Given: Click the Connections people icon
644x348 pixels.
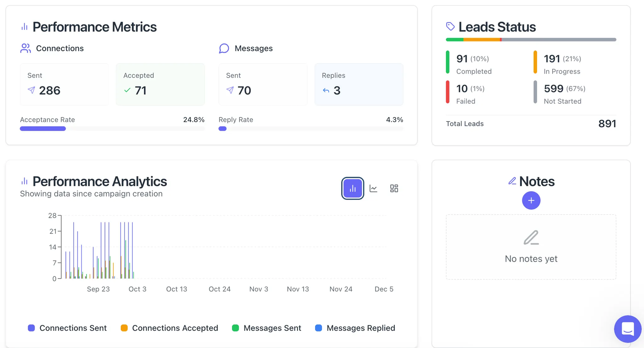Looking at the screenshot, I should [25, 48].
